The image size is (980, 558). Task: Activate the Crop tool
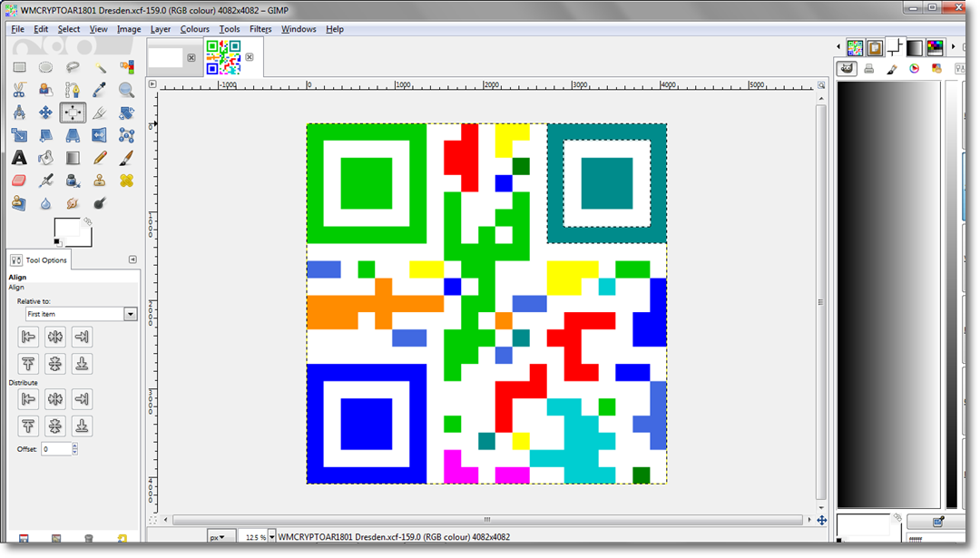coord(100,113)
